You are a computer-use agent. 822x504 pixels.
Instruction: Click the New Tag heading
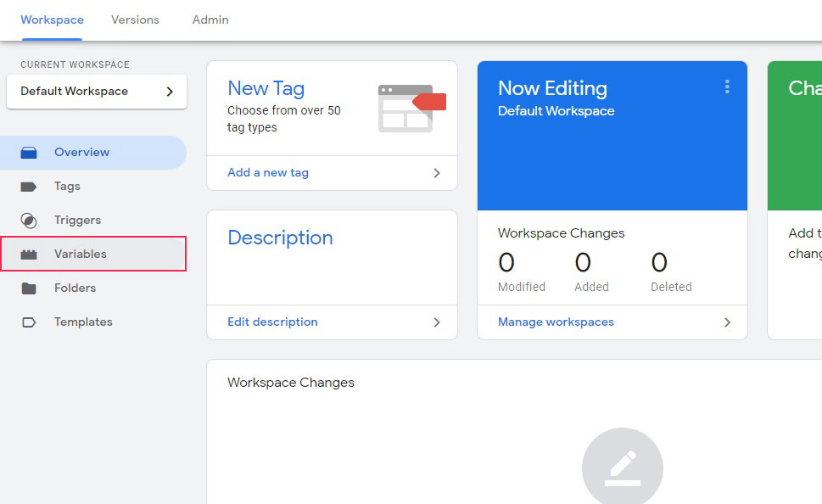[x=266, y=88]
